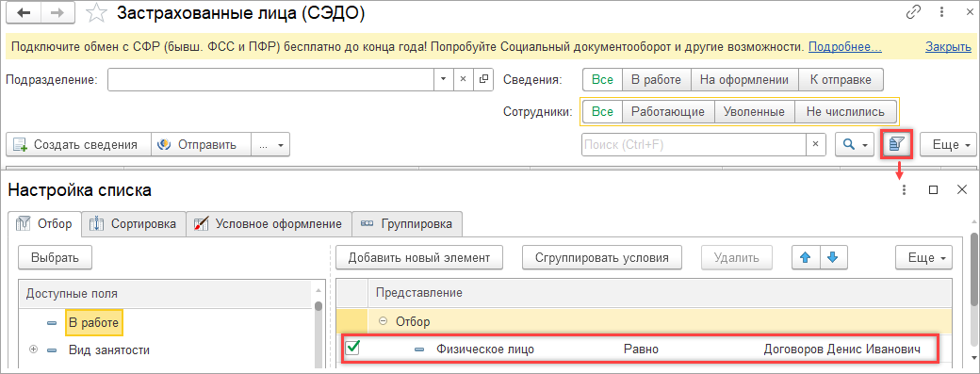This screenshot has width=980, height=374.
Task: Select the В работе available field
Action: point(93,322)
